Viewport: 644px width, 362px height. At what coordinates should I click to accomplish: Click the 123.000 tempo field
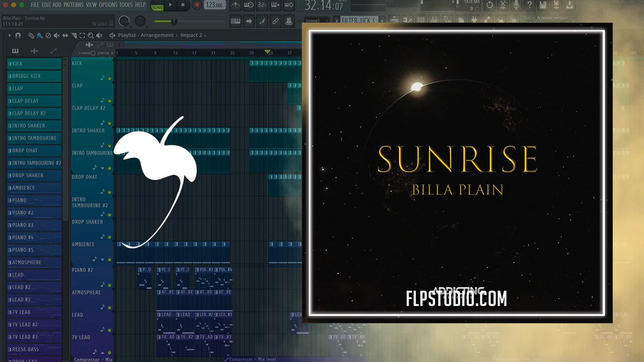[214, 5]
